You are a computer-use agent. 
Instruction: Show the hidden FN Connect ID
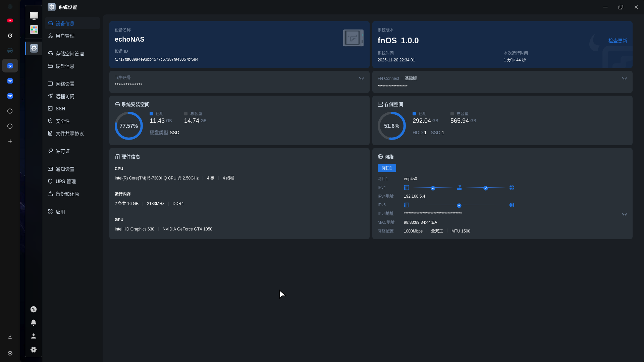tap(624, 79)
